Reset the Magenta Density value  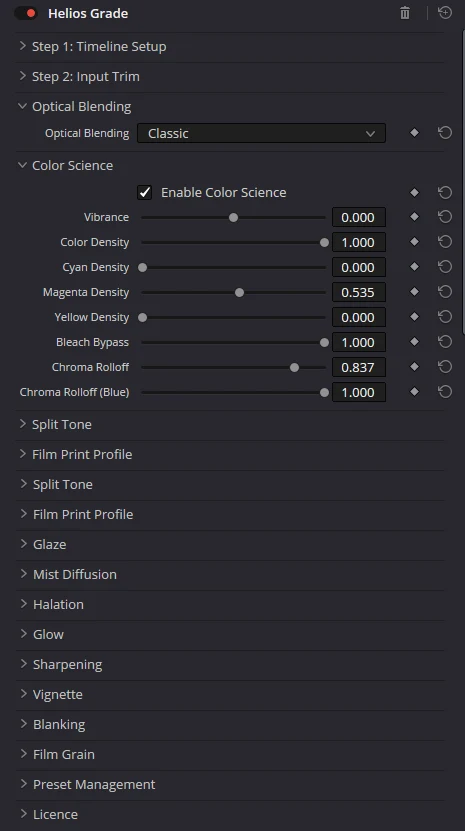(x=445, y=292)
